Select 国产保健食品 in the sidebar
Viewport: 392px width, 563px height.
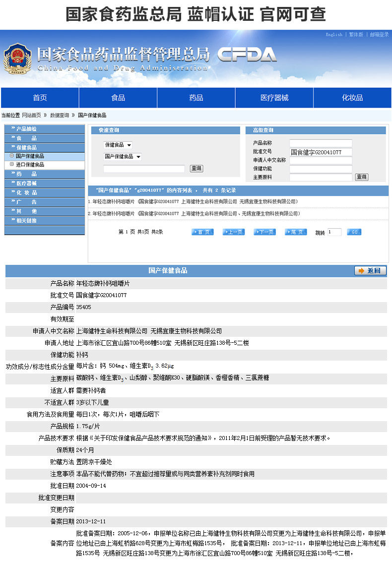(x=45, y=156)
